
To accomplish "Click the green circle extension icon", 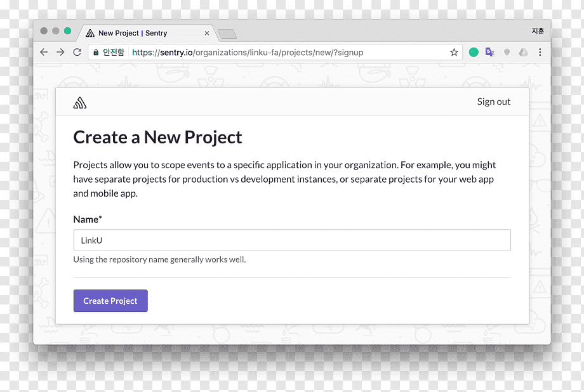I will (x=474, y=52).
